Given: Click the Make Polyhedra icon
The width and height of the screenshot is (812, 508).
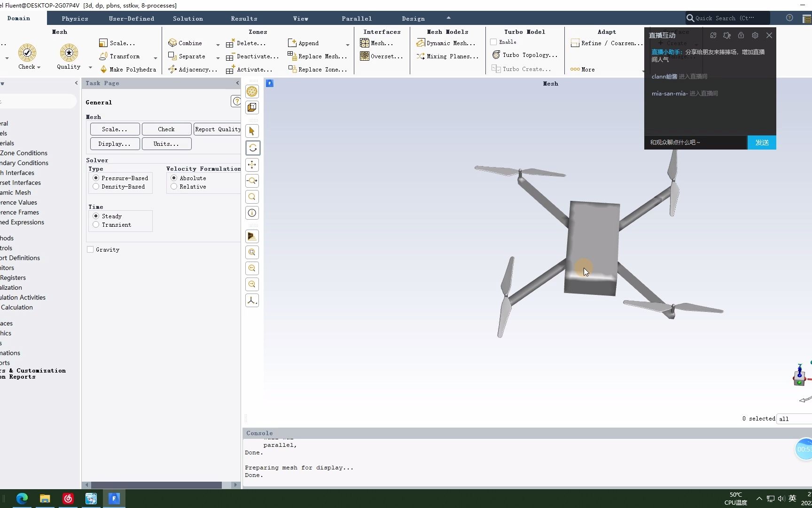Looking at the screenshot, I should [104, 69].
